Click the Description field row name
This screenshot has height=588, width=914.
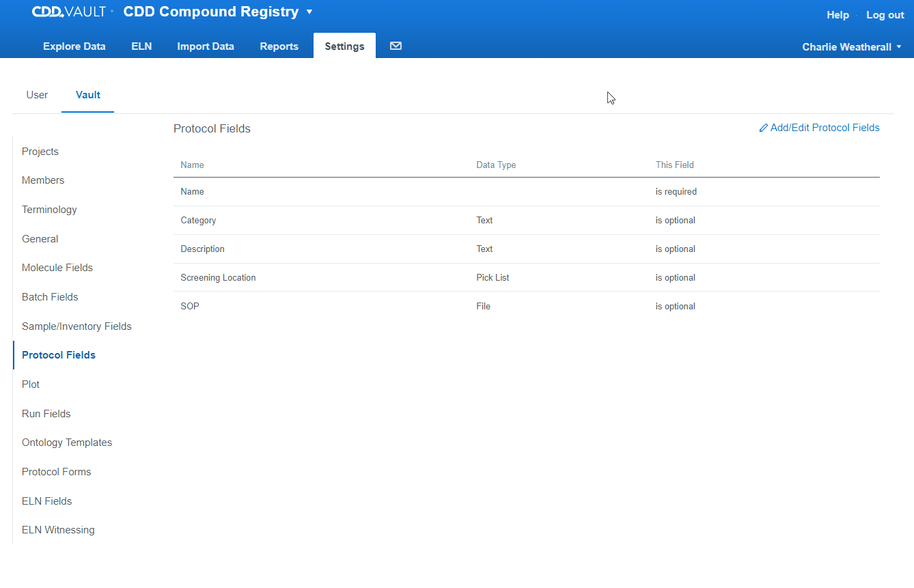point(202,249)
